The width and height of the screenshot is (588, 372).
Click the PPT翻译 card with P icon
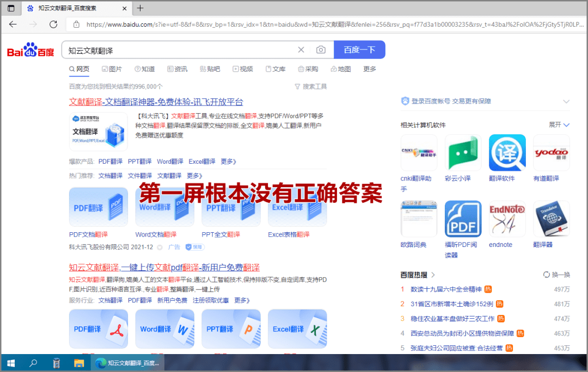231,329
